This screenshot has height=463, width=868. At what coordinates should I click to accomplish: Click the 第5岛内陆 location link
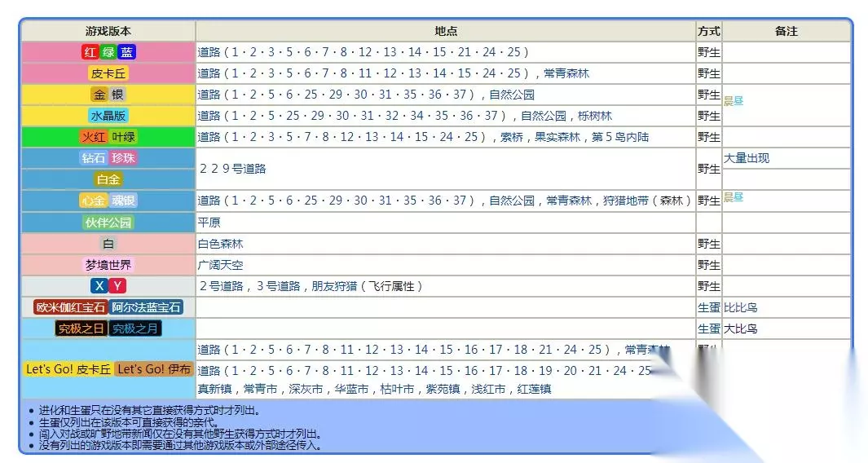(620, 137)
